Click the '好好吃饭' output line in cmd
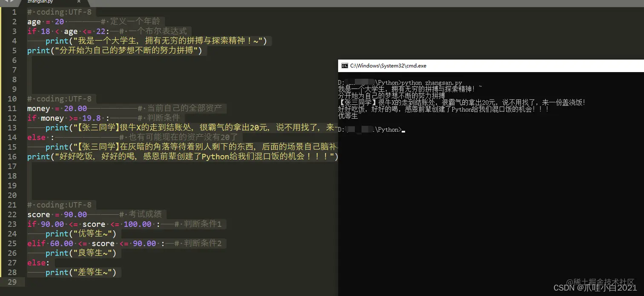Viewport: 644px width, 296px height. tap(443, 109)
